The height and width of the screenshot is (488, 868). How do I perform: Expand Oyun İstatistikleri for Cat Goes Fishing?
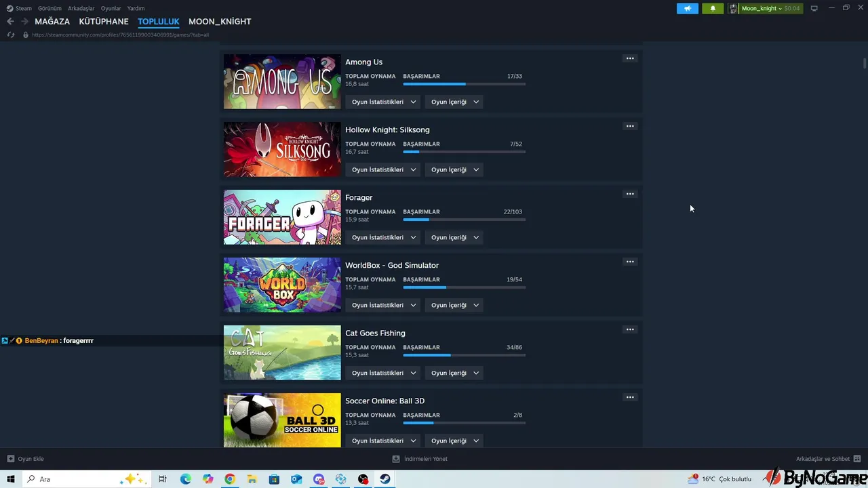tap(383, 373)
